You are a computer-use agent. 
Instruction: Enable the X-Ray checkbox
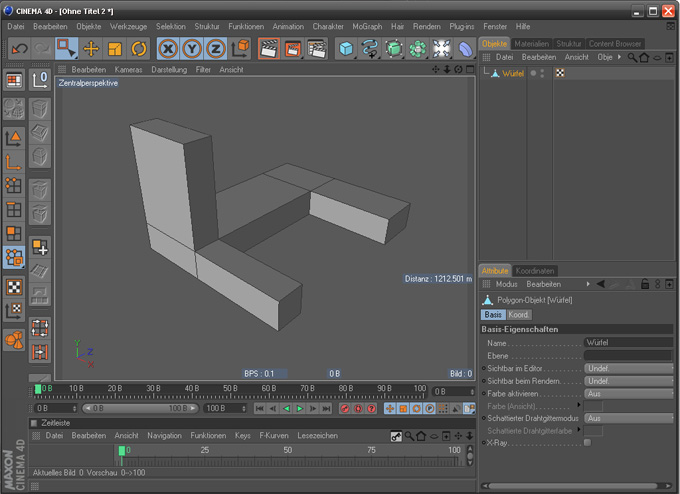tap(588, 442)
